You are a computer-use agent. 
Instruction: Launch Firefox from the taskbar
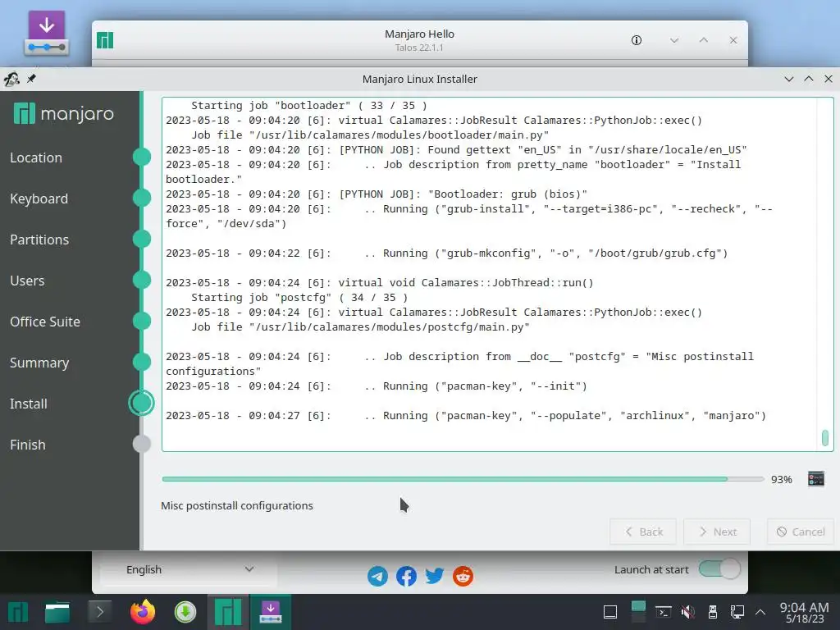[x=143, y=612]
